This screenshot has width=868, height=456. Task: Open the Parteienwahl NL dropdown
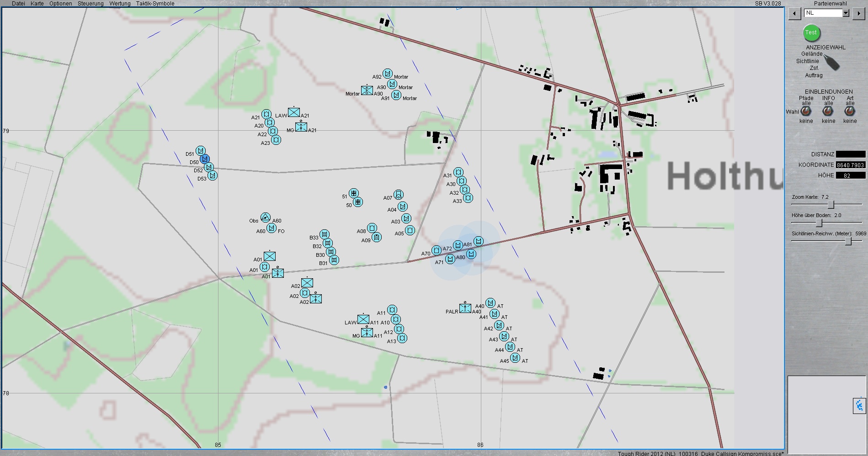click(846, 13)
